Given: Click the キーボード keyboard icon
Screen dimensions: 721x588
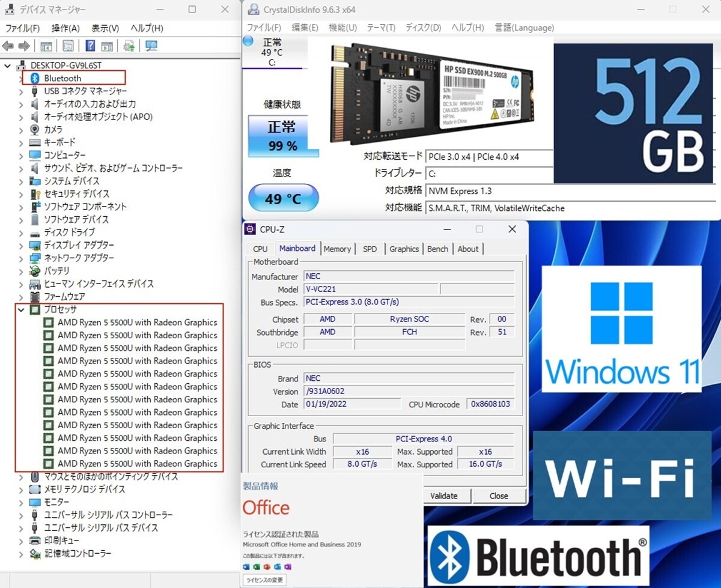Looking at the screenshot, I should pyautogui.click(x=35, y=142).
